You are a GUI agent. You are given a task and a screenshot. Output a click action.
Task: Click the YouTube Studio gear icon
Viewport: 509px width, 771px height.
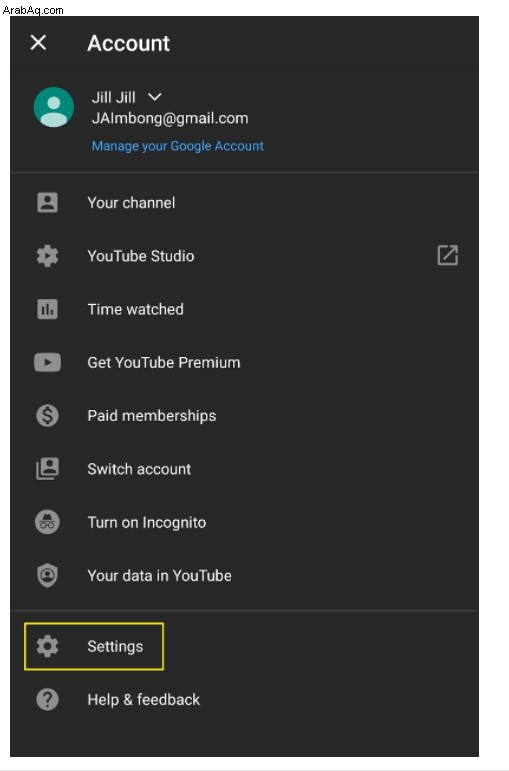point(47,256)
